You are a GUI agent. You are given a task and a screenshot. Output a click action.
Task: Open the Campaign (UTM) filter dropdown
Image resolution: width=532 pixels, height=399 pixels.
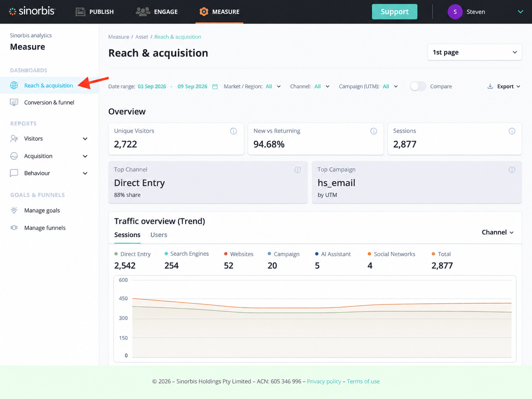point(390,86)
